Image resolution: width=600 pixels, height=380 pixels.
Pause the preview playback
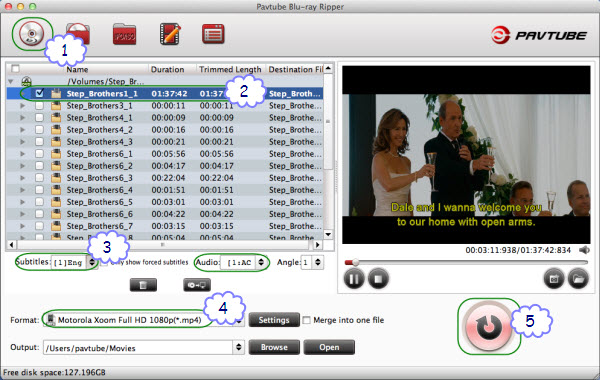354,279
